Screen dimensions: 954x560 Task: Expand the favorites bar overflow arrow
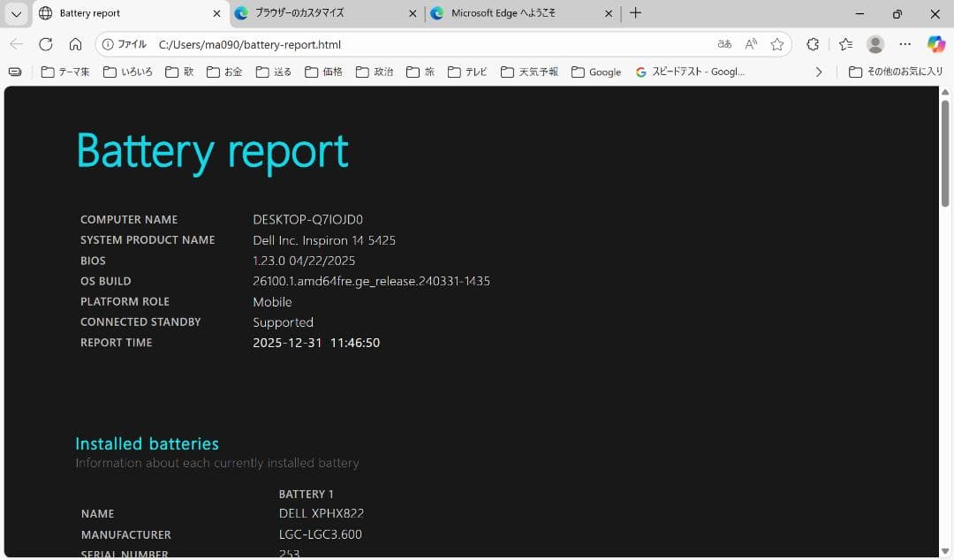[x=817, y=72]
